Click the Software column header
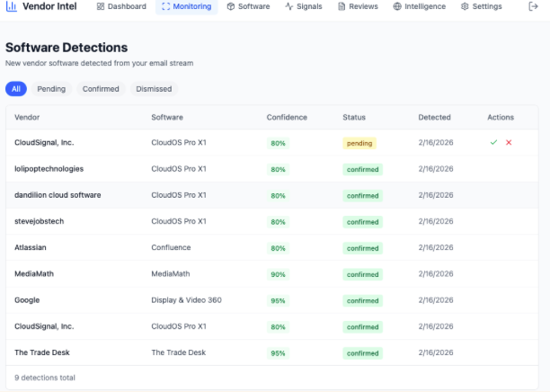The height and width of the screenshot is (392, 550). point(167,117)
